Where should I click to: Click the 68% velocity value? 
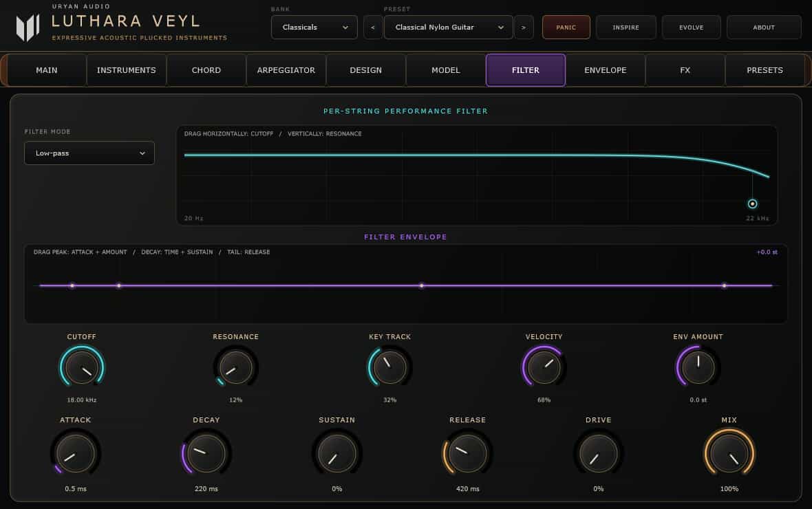[x=544, y=400]
